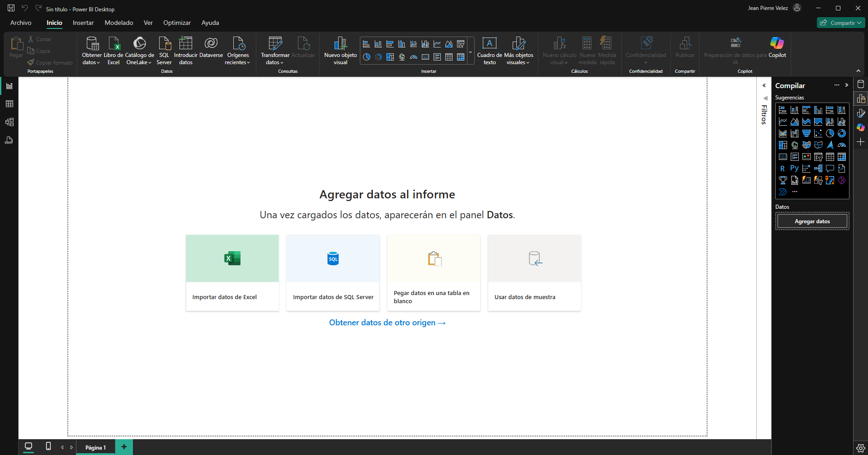Expand the visuals gallery arrow in ribbon
The height and width of the screenshot is (455, 868).
(471, 52)
